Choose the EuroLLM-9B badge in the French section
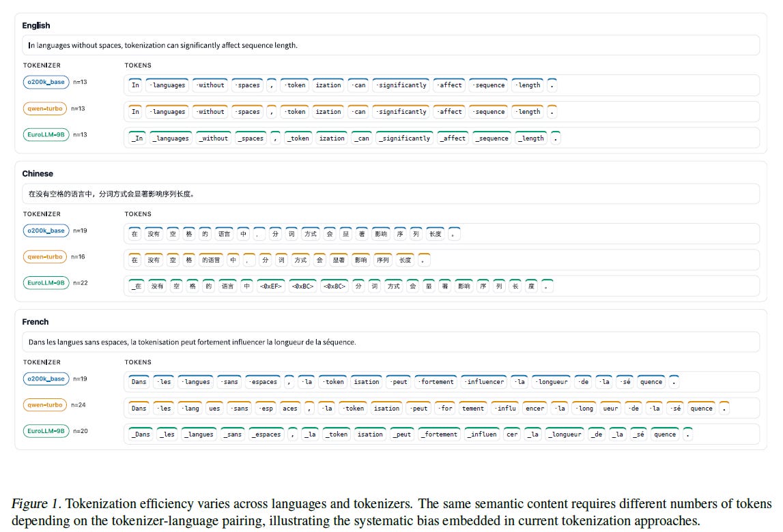Image resolution: width=783 pixels, height=532 pixels. pyautogui.click(x=46, y=430)
